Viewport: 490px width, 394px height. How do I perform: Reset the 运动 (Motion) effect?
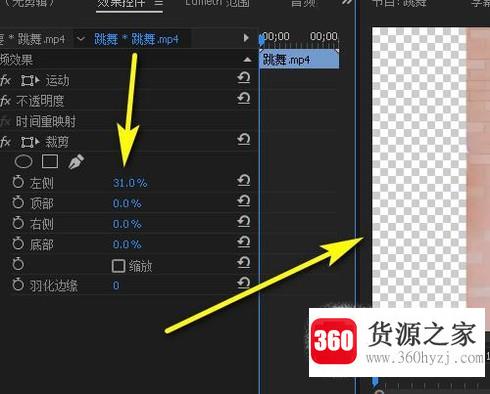pyautogui.click(x=244, y=78)
